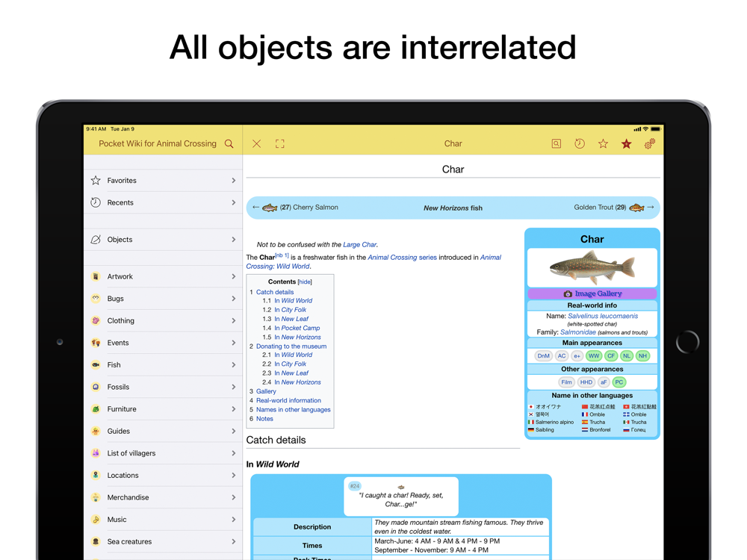This screenshot has width=747, height=560.
Task: Expand the Clothing row chevron
Action: (233, 320)
